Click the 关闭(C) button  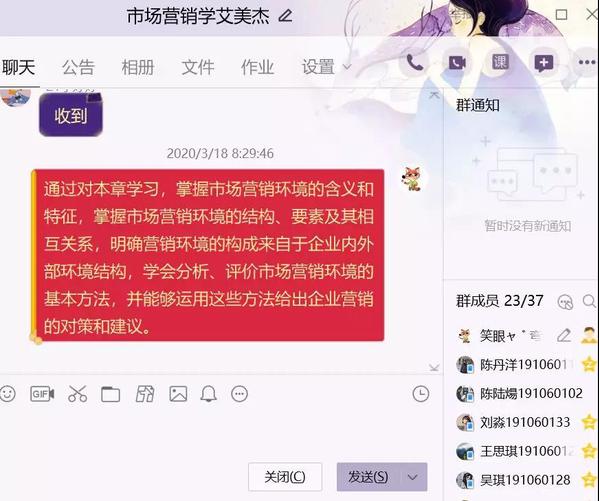pyautogui.click(x=285, y=477)
